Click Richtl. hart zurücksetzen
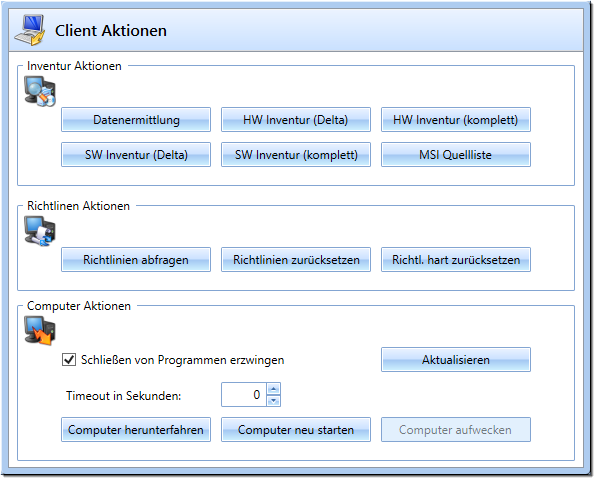The image size is (597, 481). coord(456,260)
